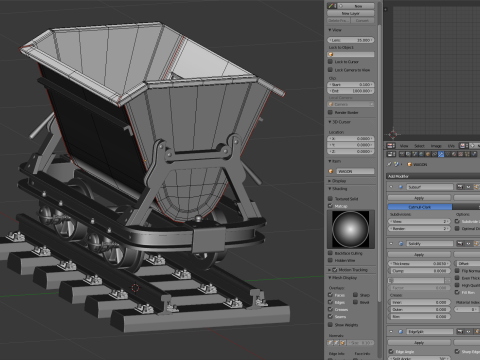Click the Lock to Object field

[351, 54]
